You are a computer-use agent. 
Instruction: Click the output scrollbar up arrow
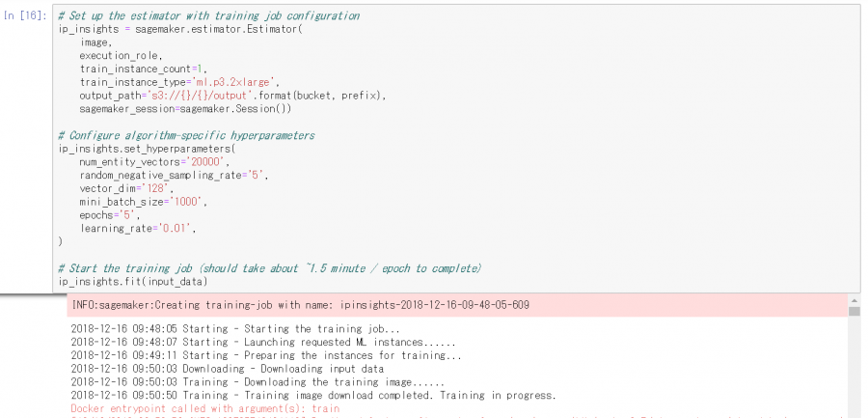pyautogui.click(x=854, y=299)
